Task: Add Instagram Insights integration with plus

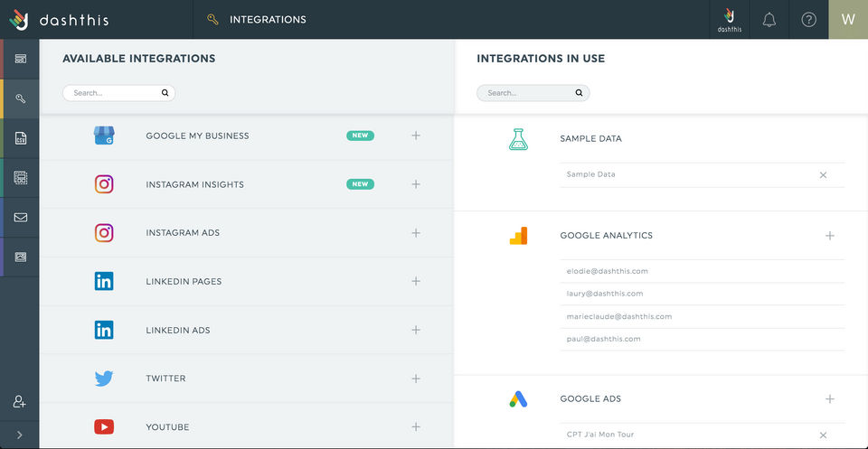Action: tap(416, 184)
